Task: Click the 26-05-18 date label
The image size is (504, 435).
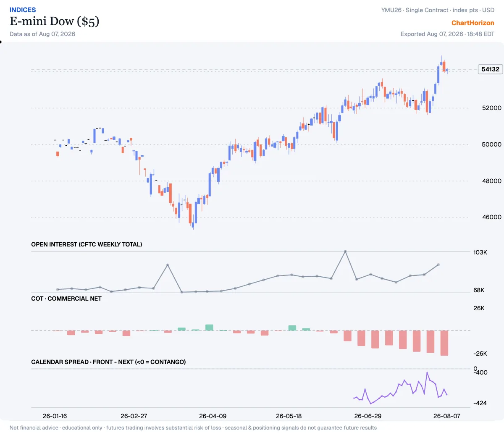Action: 289,416
